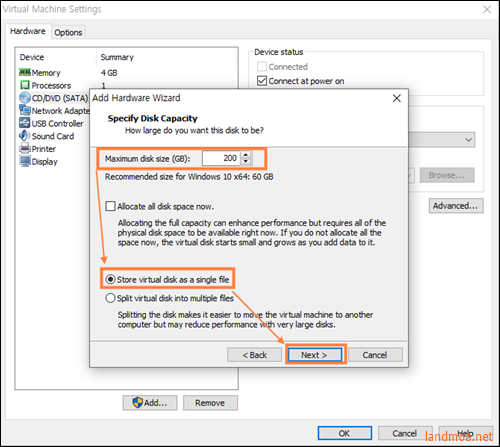The width and height of the screenshot is (500, 447).
Task: Select the Network Adapter icon
Action: click(x=25, y=110)
